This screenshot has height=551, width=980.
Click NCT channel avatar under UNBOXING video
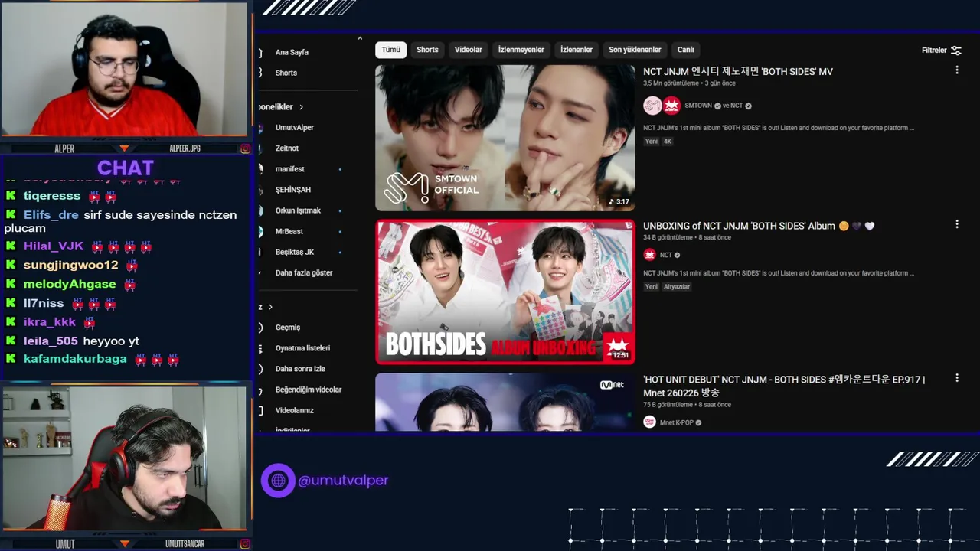point(649,255)
